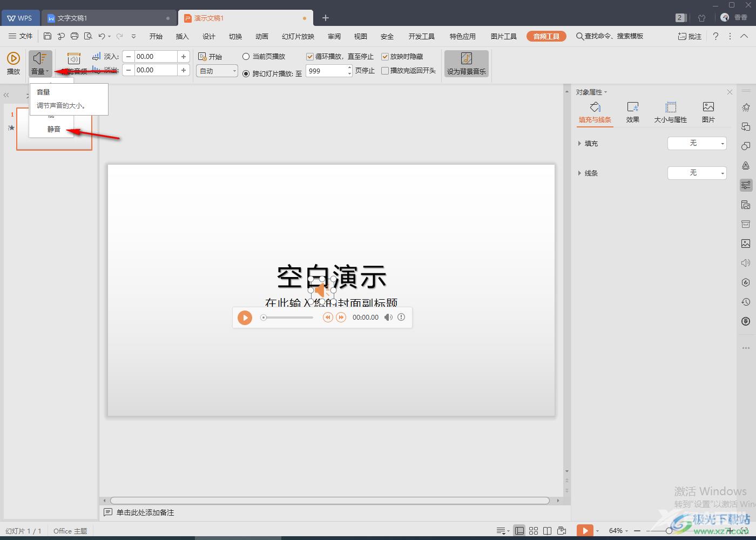This screenshot has width=756, height=540.
Task: Click the new tab plus button
Action: click(x=325, y=18)
